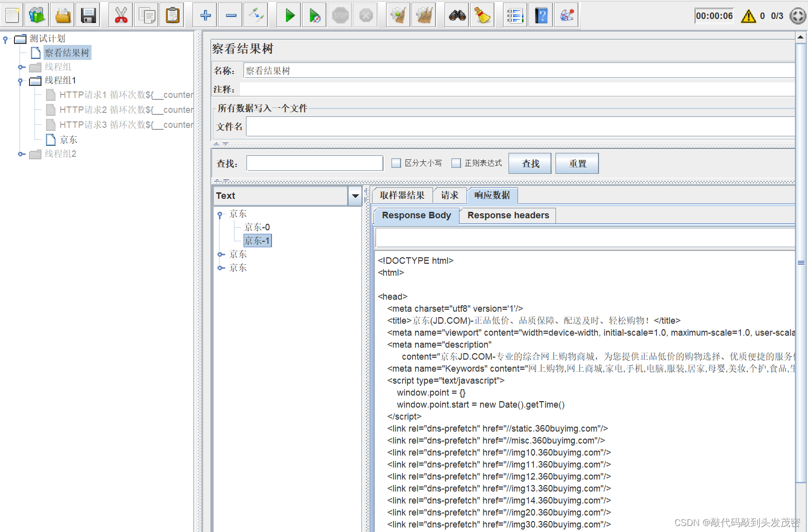Expand the 线程组 tree node

pos(21,67)
